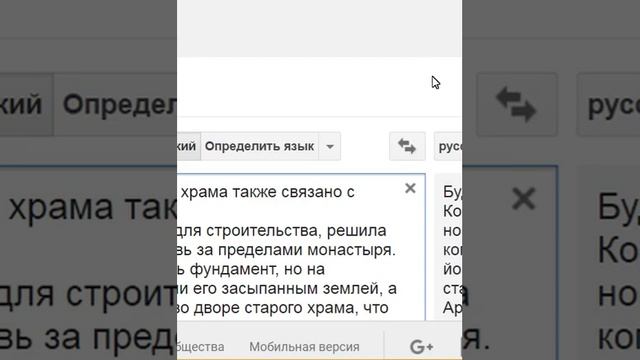Swap the source and target languages

(x=407, y=146)
